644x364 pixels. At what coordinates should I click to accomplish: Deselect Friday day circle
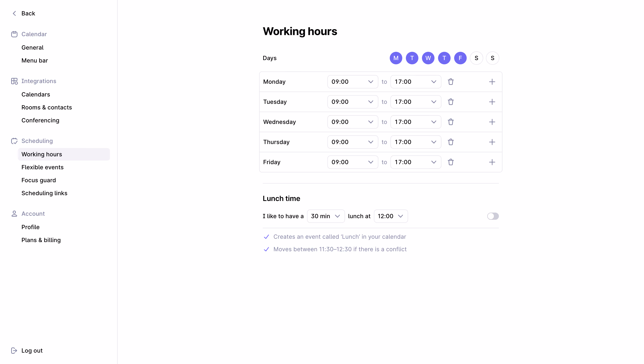point(460,58)
